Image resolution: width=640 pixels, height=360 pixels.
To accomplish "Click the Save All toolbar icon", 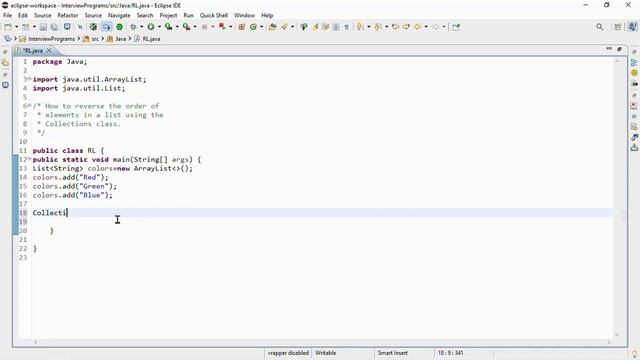I will coord(54,27).
